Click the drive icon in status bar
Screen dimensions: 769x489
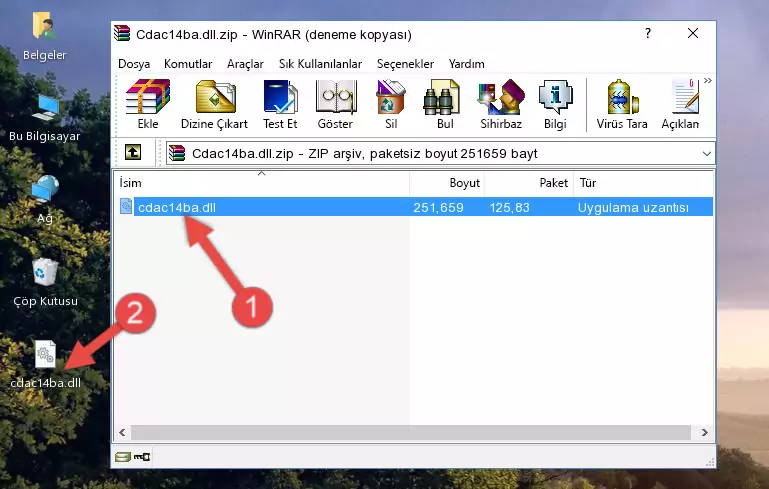(x=123, y=457)
